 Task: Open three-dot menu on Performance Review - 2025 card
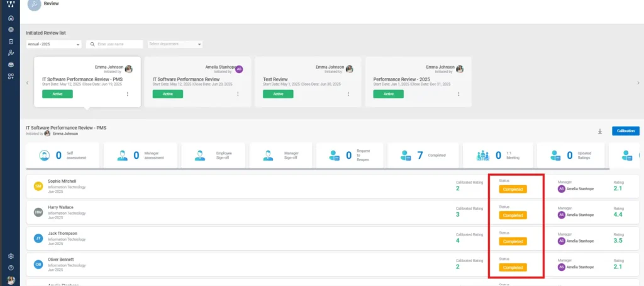[458, 94]
